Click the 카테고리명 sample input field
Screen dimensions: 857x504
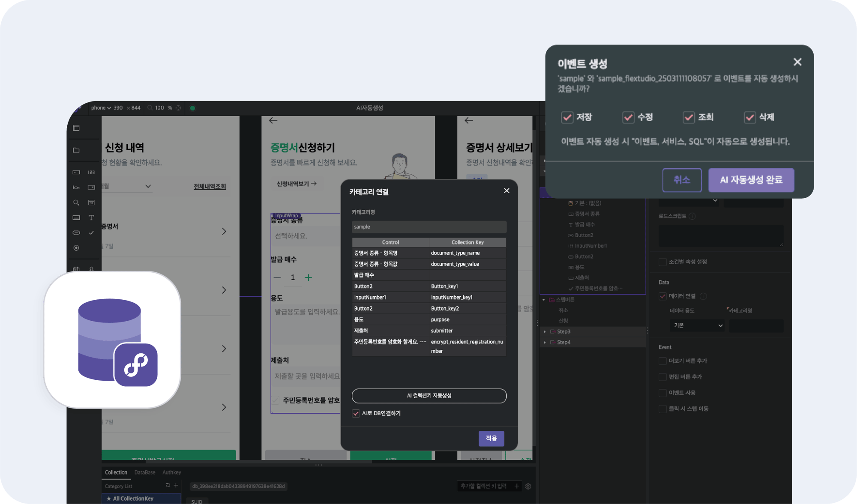coord(429,227)
